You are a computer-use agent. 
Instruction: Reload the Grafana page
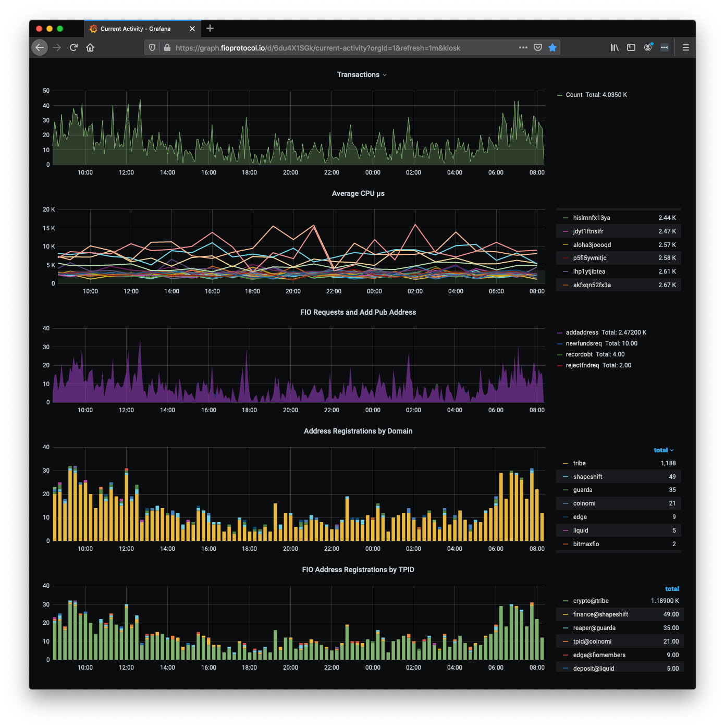[x=73, y=47]
